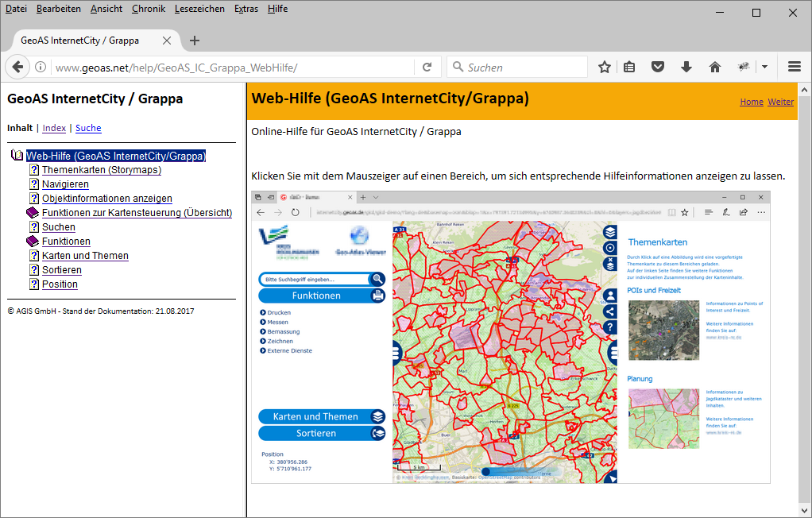Screen dimensions: 812x518
Task: Open the Datei menu
Action: pyautogui.click(x=16, y=9)
